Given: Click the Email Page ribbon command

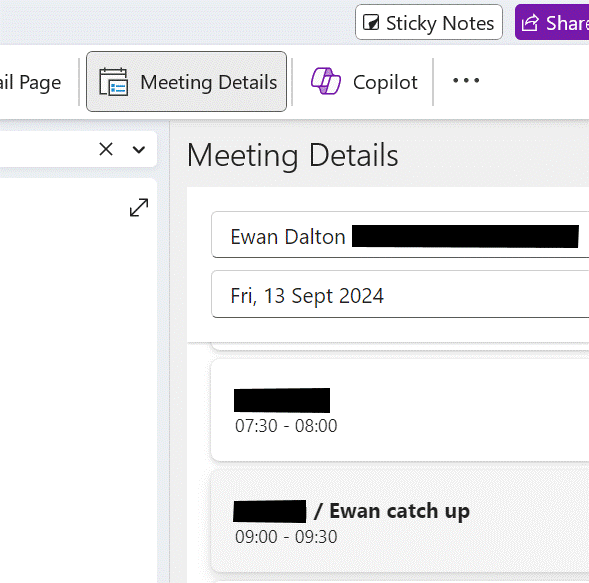Looking at the screenshot, I should (30, 82).
